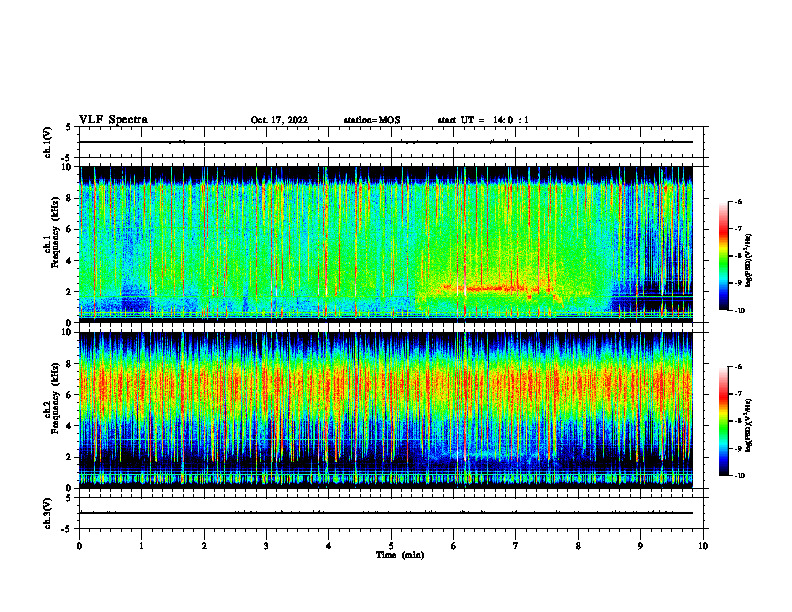Click the "-6" label on ch.1 color bar
Image resolution: width=792 pixels, height=612 pixels.
tap(738, 202)
